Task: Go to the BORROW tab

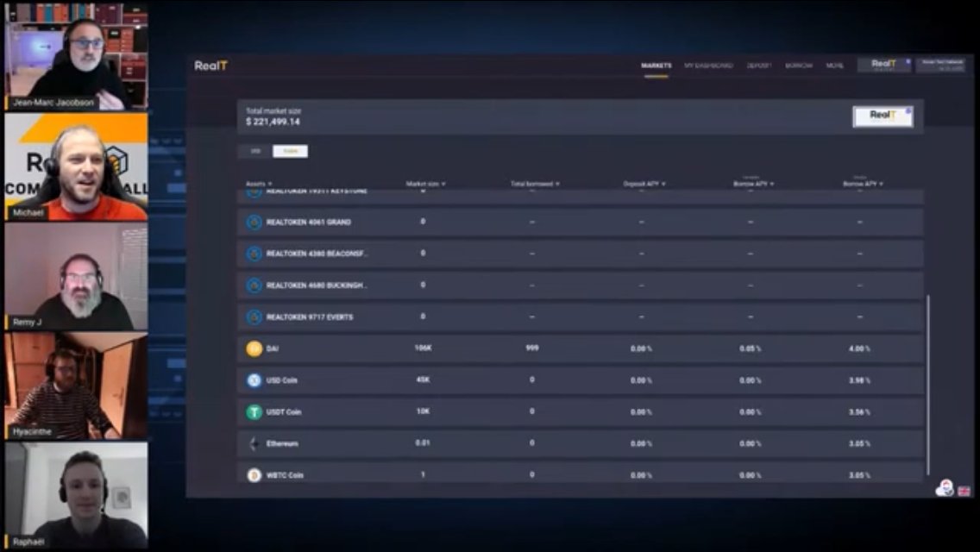Action: [x=799, y=66]
